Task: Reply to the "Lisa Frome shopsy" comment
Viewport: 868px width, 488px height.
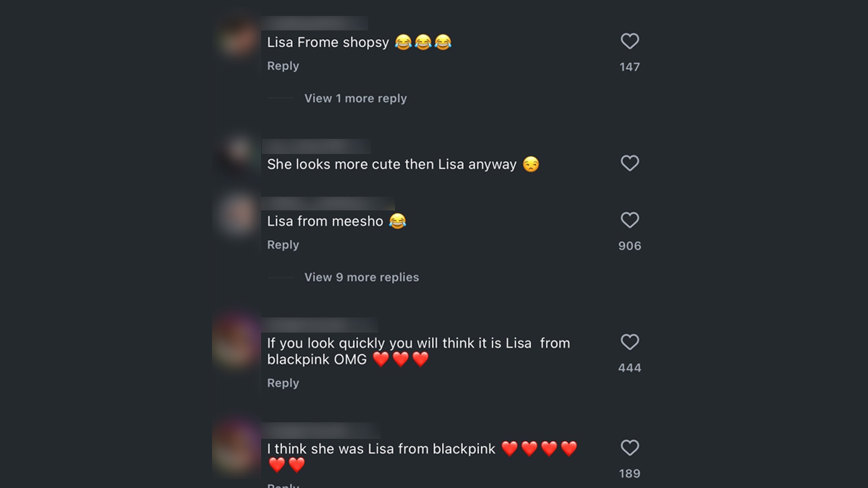Action: coord(283,66)
